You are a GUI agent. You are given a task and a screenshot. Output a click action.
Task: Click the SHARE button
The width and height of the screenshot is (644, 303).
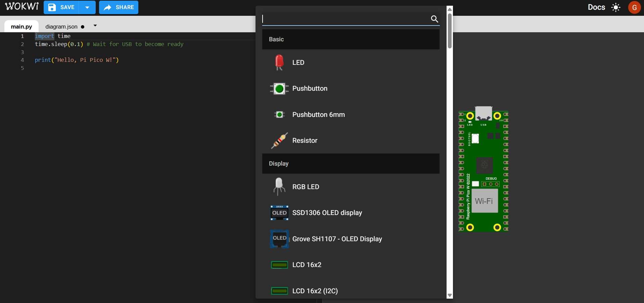119,7
